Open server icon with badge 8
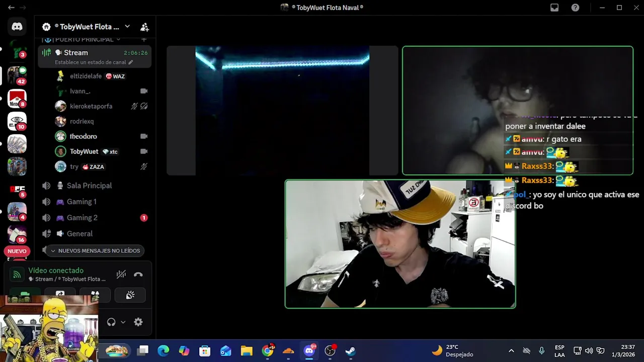 point(17,99)
